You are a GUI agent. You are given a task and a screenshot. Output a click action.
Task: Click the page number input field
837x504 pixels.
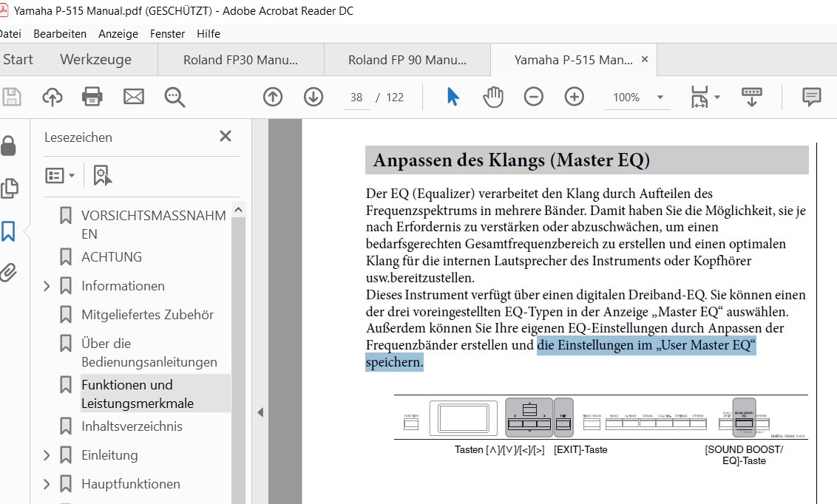coord(356,97)
